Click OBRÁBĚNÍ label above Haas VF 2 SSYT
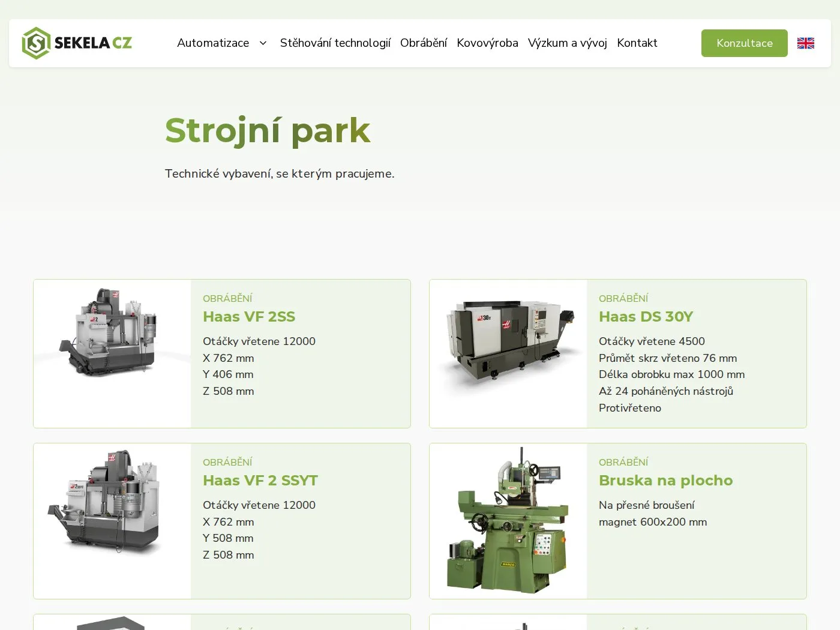The height and width of the screenshot is (630, 840). tap(227, 462)
